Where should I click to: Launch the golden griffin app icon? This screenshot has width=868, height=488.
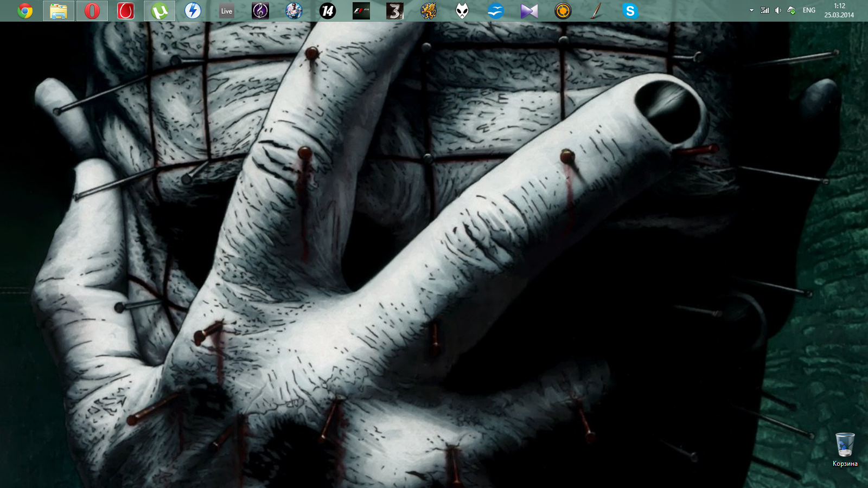point(429,11)
